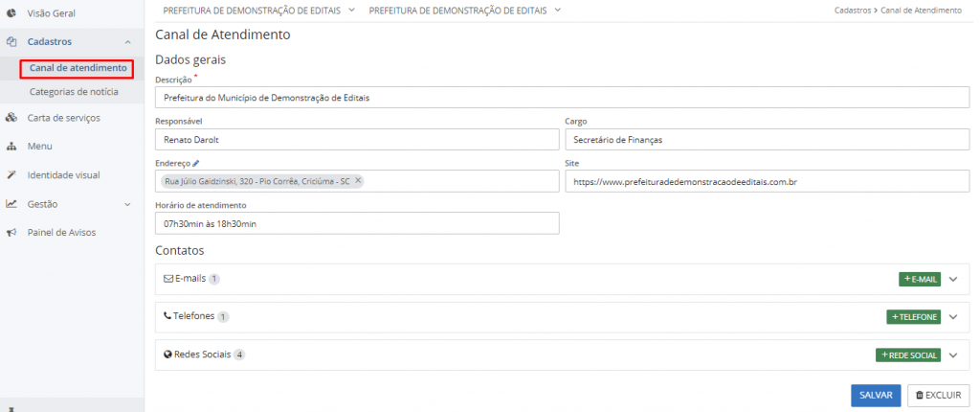The width and height of the screenshot is (980, 412).
Task: Click the phone icon beside Telefones
Action: click(x=167, y=316)
